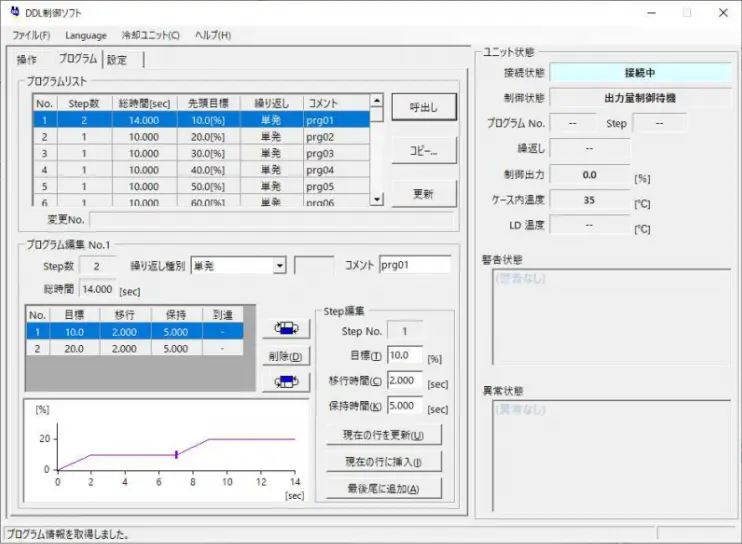This screenshot has width=742, height=544.
Task: Click the step icon button below 削除
Action: pyautogui.click(x=285, y=381)
